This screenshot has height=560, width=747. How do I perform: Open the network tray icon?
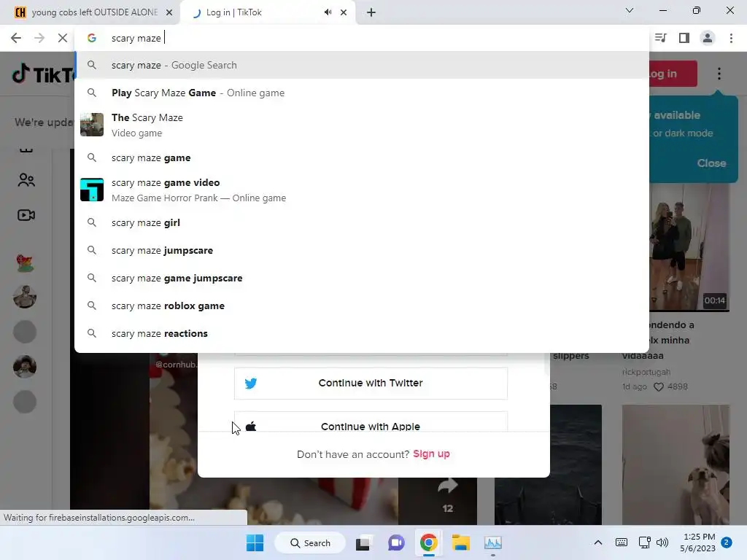pyautogui.click(x=645, y=542)
